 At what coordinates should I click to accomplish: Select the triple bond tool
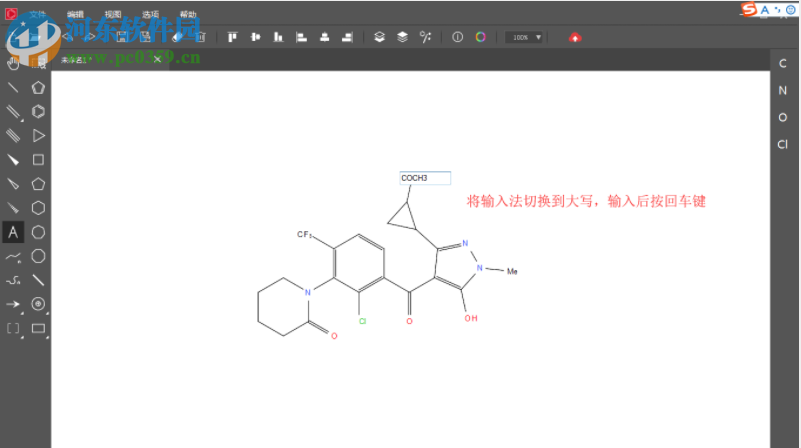(x=13, y=135)
